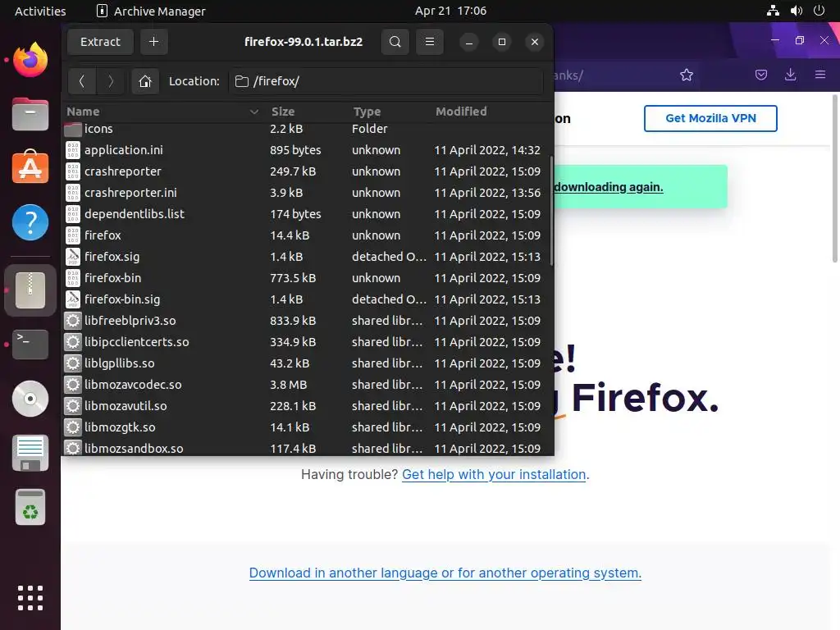Image resolution: width=840 pixels, height=630 pixels.
Task: Open Terminal from the dock
Action: tap(30, 345)
